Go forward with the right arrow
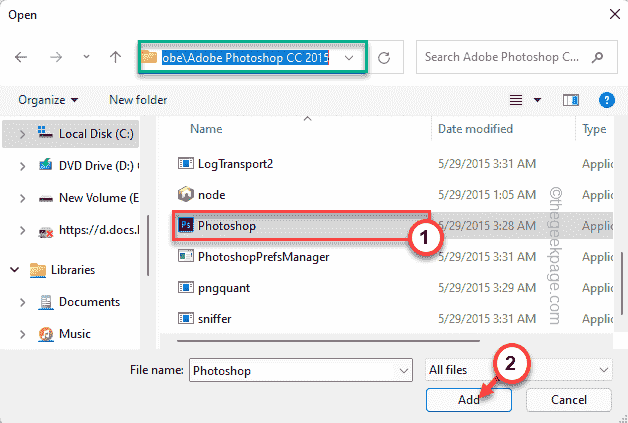 [56, 57]
